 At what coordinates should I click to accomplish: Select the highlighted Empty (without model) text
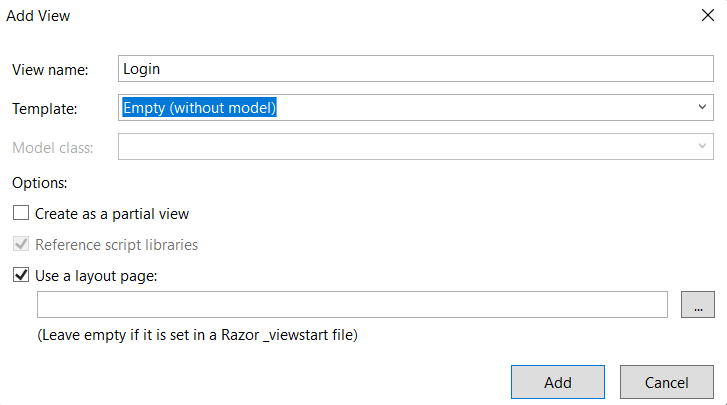[199, 108]
